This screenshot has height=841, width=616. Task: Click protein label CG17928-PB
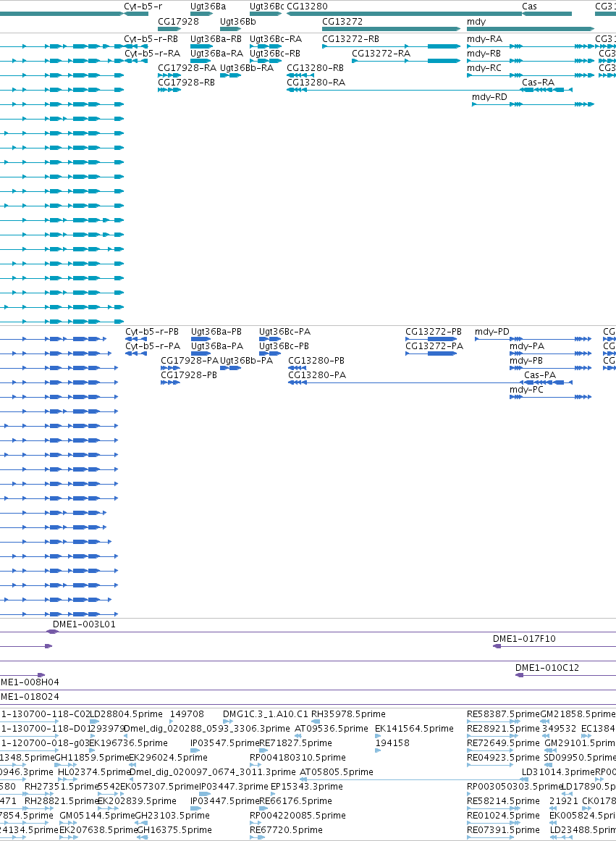point(189,375)
